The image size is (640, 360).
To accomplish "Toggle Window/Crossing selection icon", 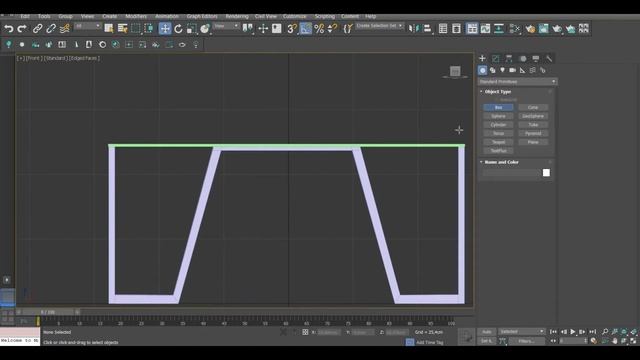I will click(149, 29).
